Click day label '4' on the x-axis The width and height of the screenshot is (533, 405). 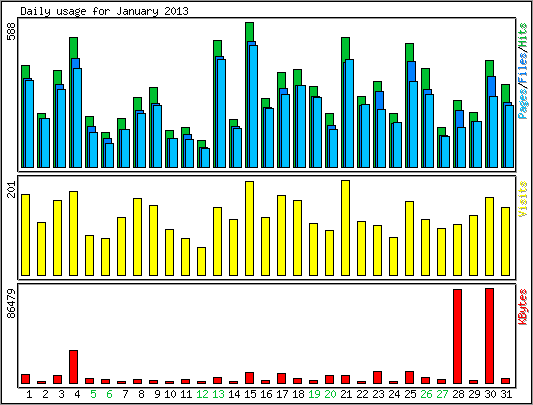pos(77,394)
